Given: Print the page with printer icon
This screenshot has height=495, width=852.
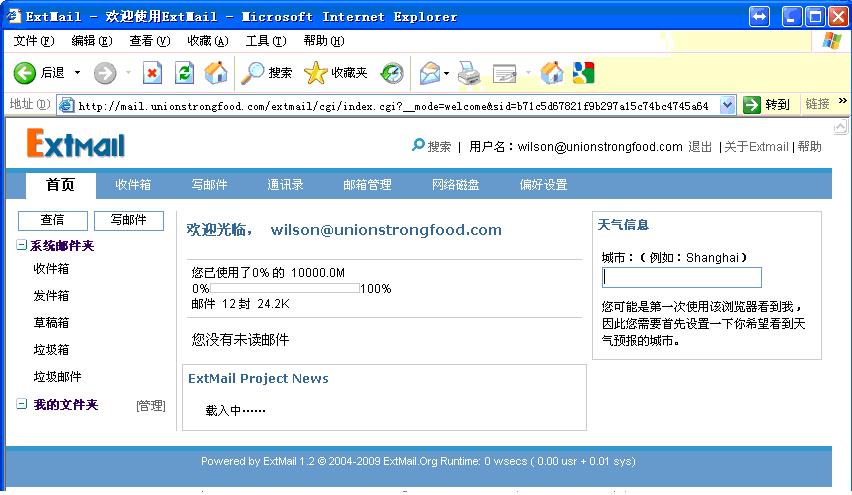Looking at the screenshot, I should tap(469, 73).
